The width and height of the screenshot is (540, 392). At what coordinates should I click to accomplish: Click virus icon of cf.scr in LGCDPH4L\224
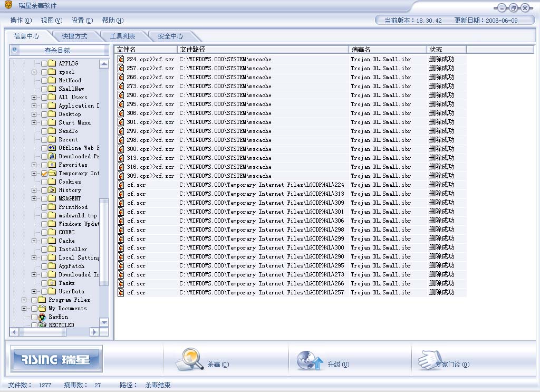121,185
